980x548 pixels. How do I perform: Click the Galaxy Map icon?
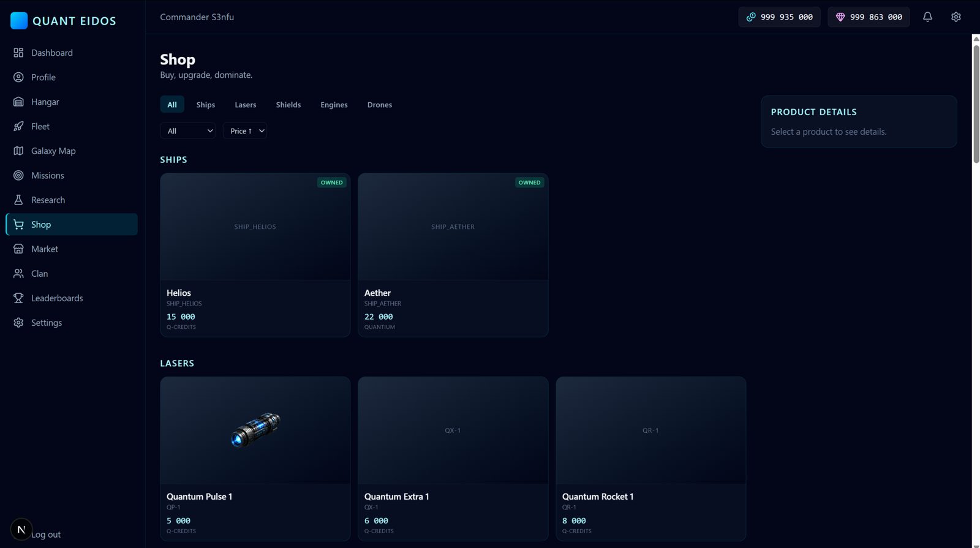tap(18, 151)
